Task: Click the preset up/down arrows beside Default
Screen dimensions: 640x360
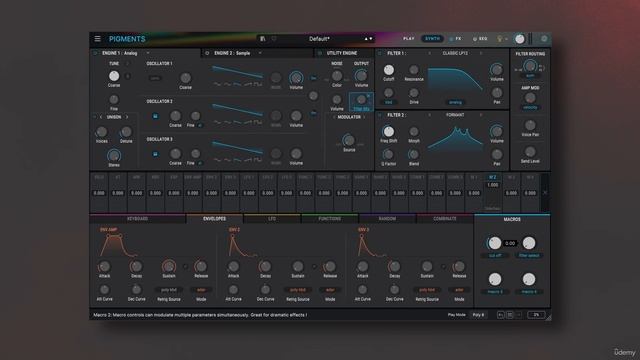Action: 368,39
